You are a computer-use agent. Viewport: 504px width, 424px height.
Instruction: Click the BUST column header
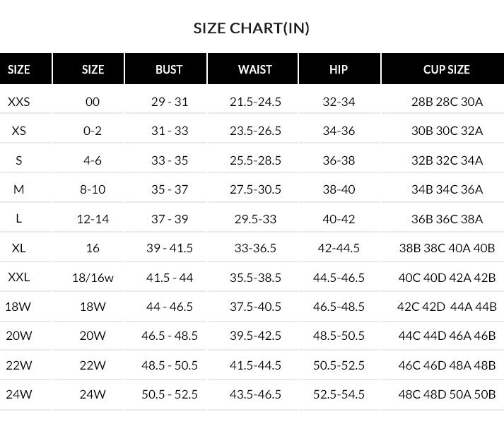point(169,69)
